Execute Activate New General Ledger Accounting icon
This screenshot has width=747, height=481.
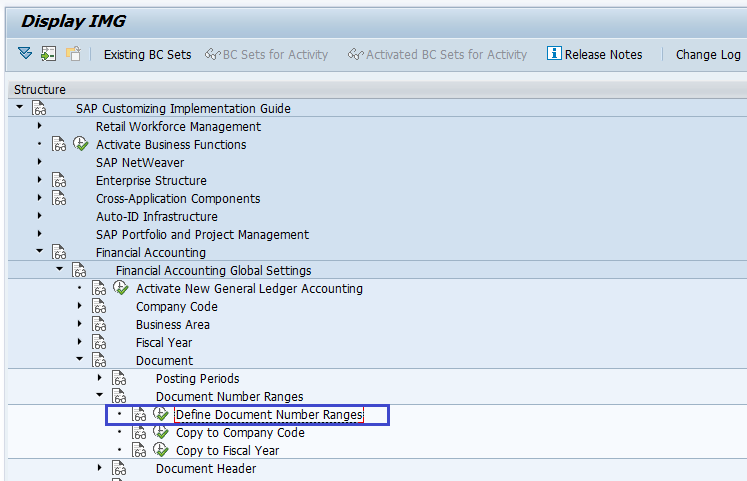[x=121, y=288]
